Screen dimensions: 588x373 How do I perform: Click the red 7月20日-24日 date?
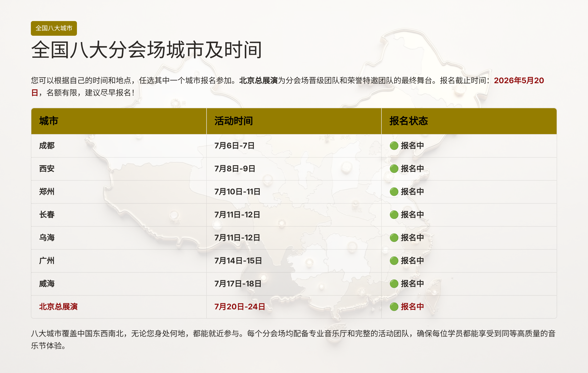point(240,307)
